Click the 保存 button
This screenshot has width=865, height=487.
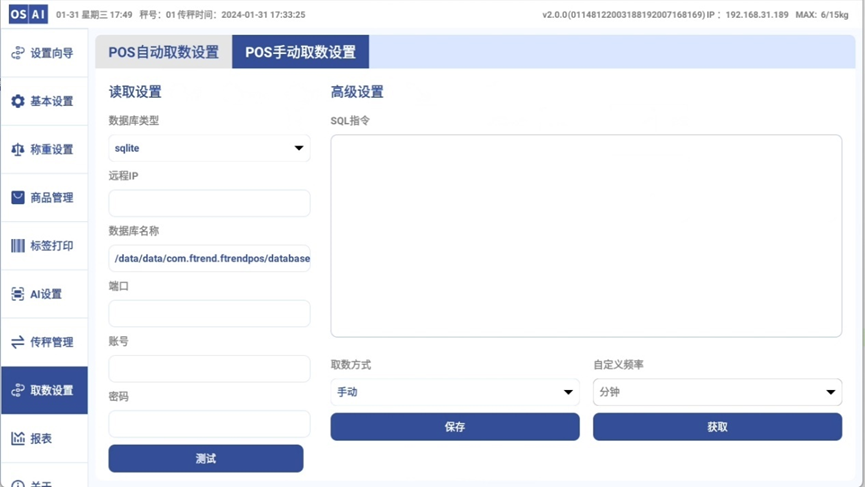point(455,427)
